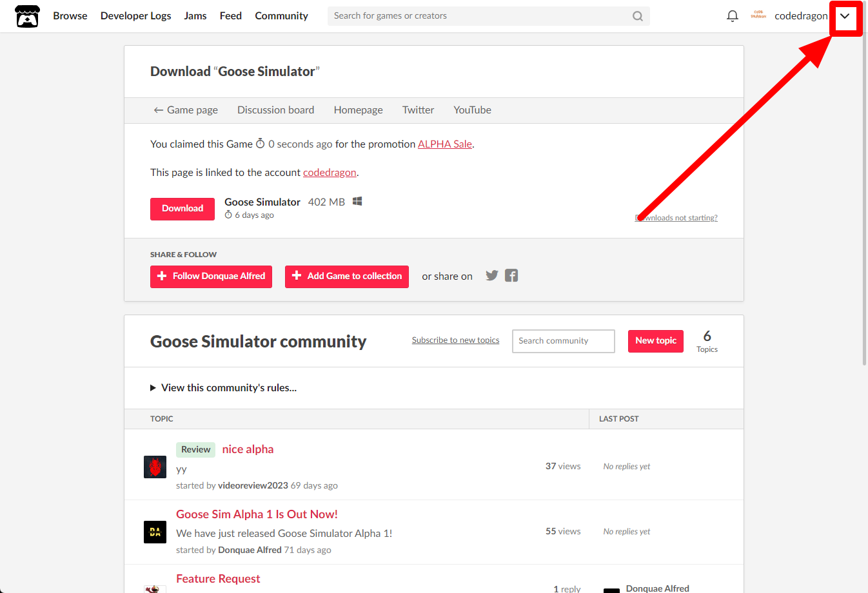Follow Donquae Alfred
This screenshot has width=868, height=593.
[x=211, y=277]
